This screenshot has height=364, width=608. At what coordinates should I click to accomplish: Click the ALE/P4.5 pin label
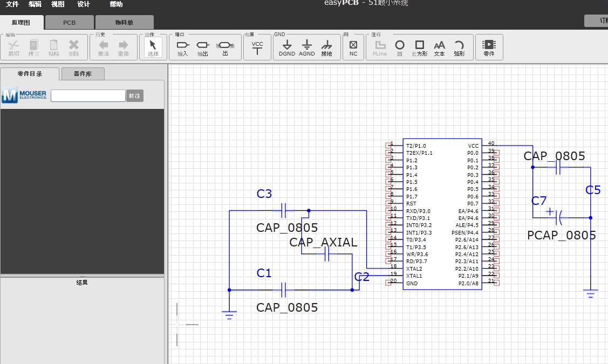(467, 225)
